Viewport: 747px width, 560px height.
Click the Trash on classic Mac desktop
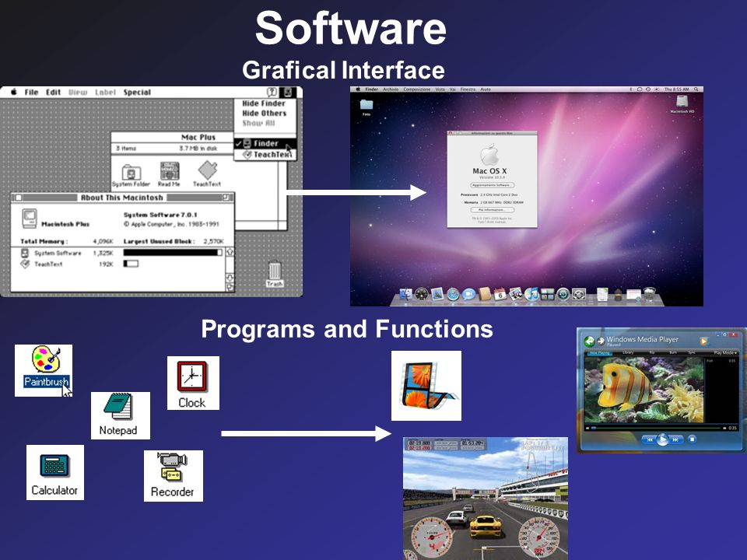(x=275, y=274)
